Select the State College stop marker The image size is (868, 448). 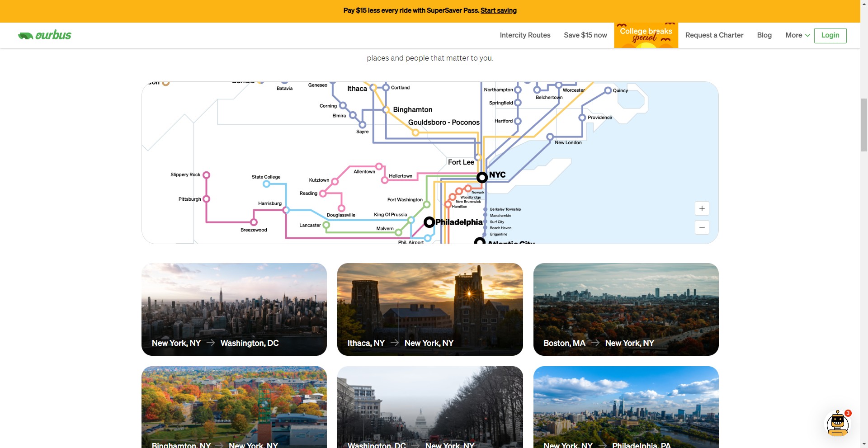(266, 184)
